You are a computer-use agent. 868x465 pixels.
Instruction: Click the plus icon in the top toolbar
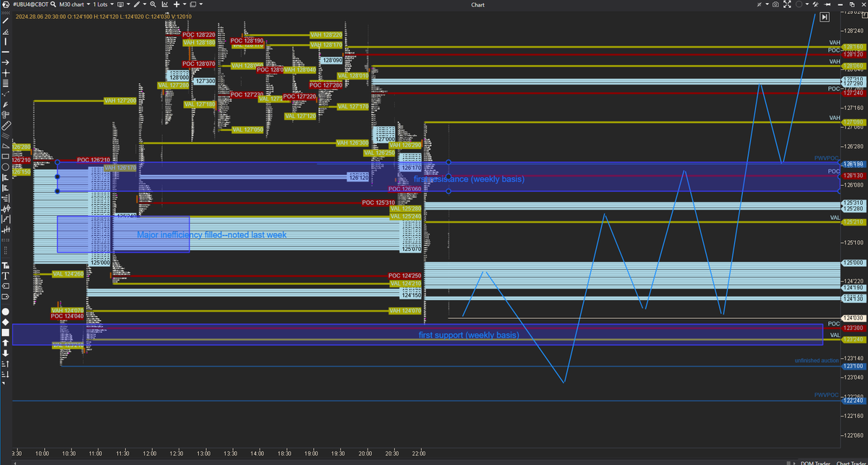(177, 4)
